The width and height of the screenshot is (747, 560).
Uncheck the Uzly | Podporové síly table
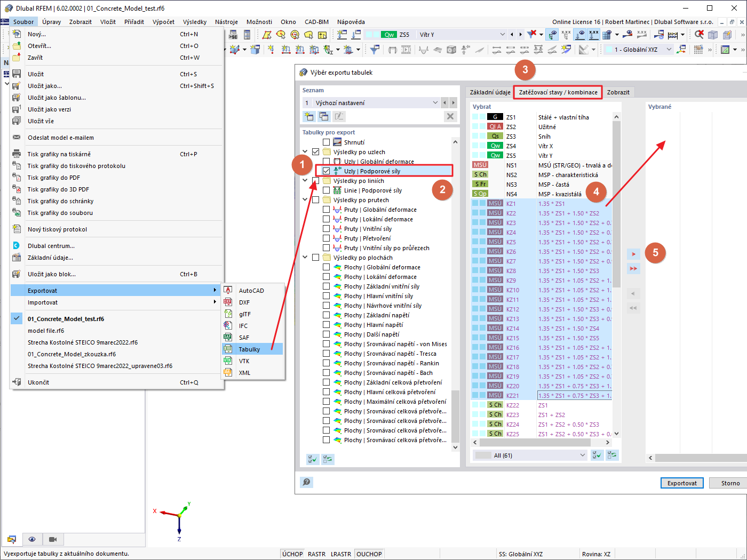pos(325,171)
